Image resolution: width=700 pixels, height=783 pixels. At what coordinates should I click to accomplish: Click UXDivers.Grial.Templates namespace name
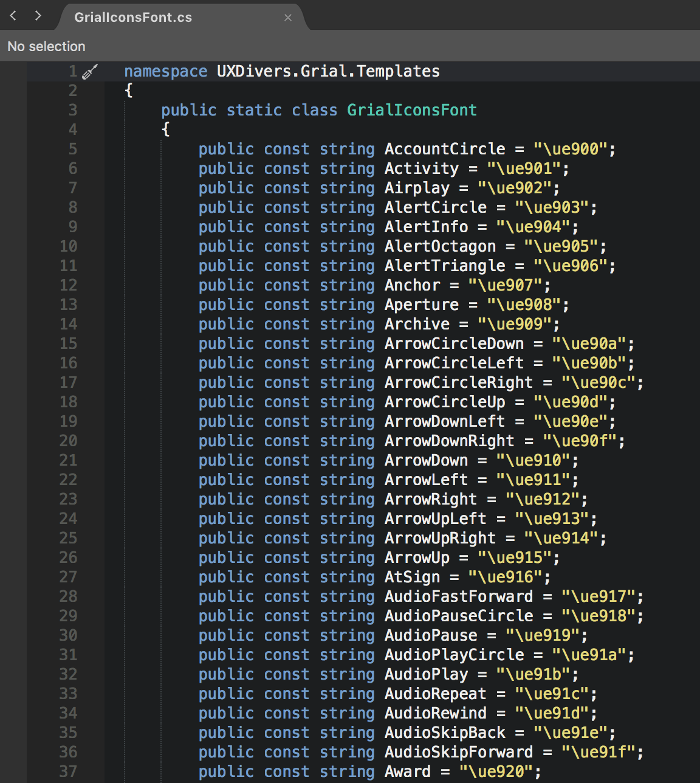pos(328,72)
